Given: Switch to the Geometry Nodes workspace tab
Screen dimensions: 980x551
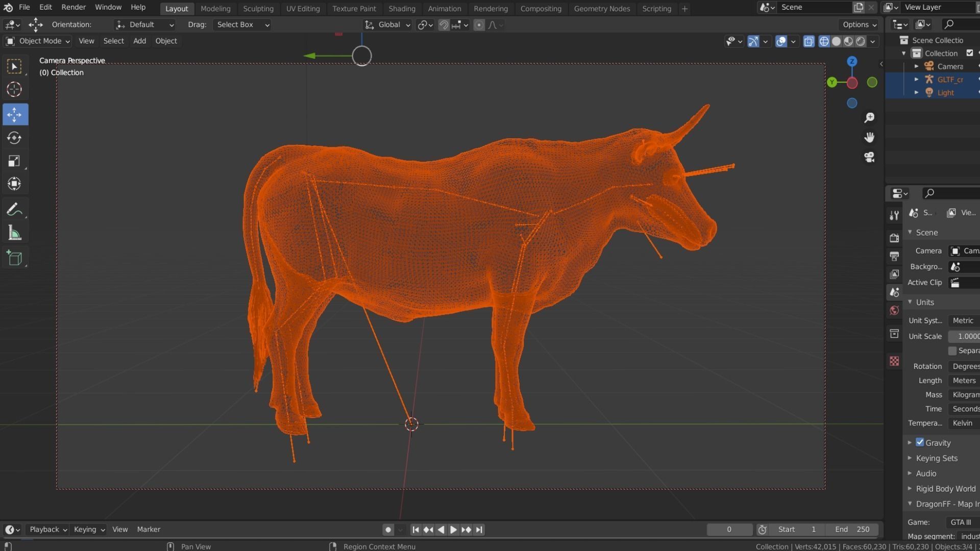Looking at the screenshot, I should pyautogui.click(x=602, y=9).
